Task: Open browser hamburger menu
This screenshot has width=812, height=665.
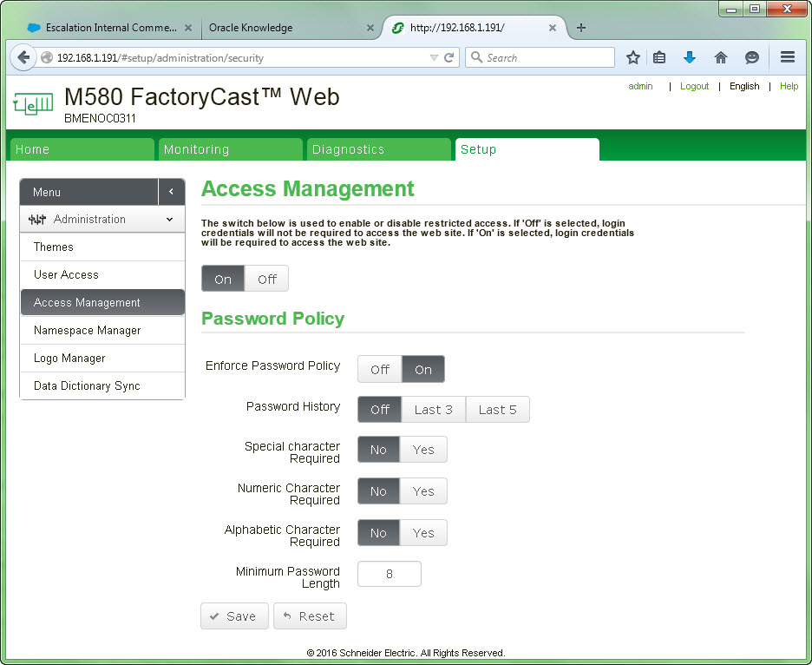Action: pos(787,57)
